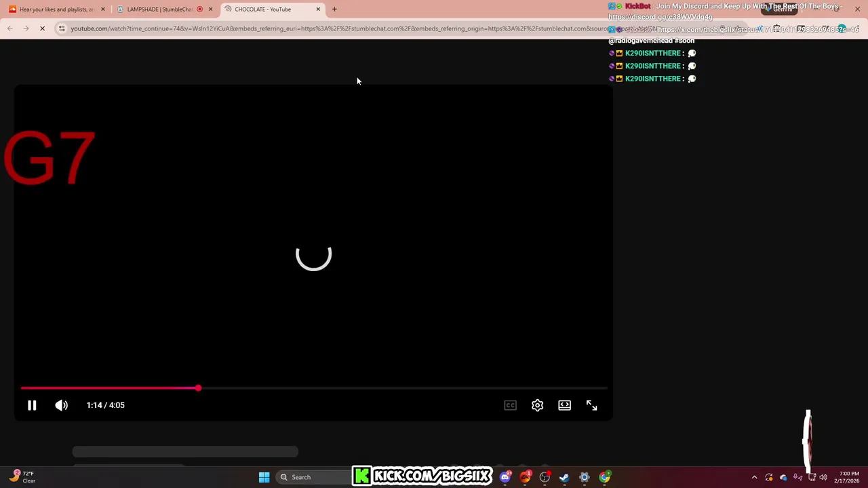
Task: Open Discord from the taskbar
Action: [505, 477]
